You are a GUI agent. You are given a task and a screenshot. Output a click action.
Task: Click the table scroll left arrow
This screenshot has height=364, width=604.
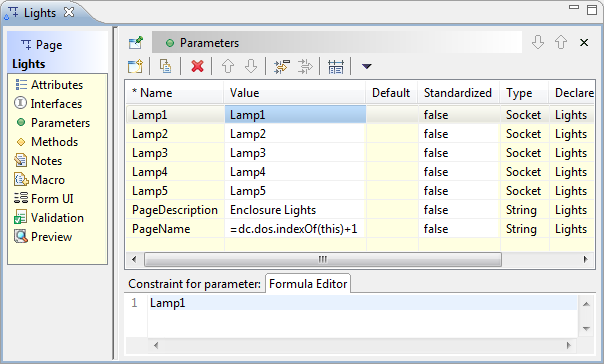click(x=134, y=259)
